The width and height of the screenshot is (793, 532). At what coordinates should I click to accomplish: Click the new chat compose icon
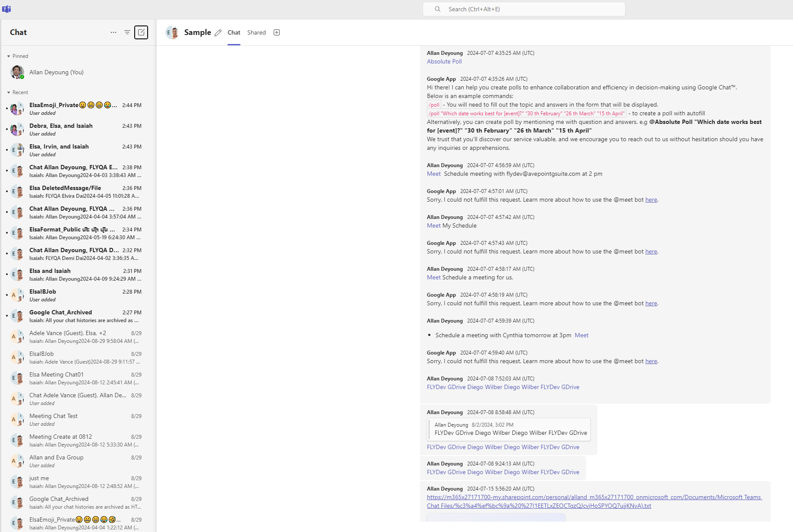pyautogui.click(x=141, y=32)
